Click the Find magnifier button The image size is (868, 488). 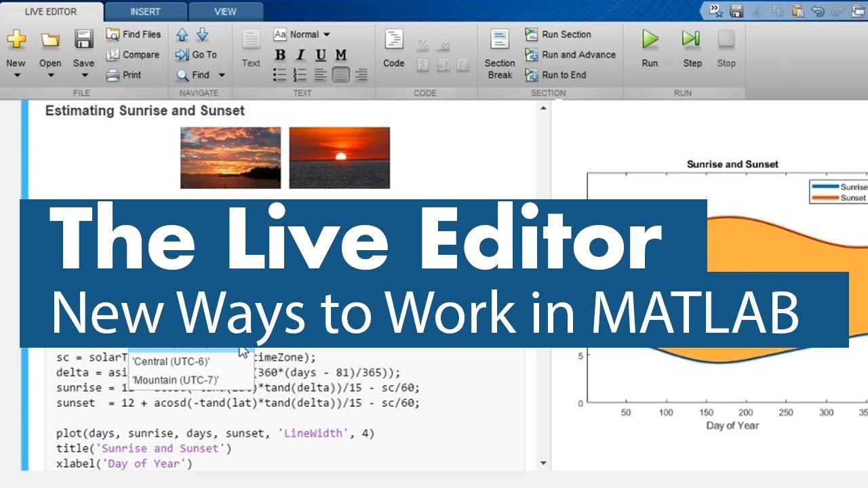point(193,75)
